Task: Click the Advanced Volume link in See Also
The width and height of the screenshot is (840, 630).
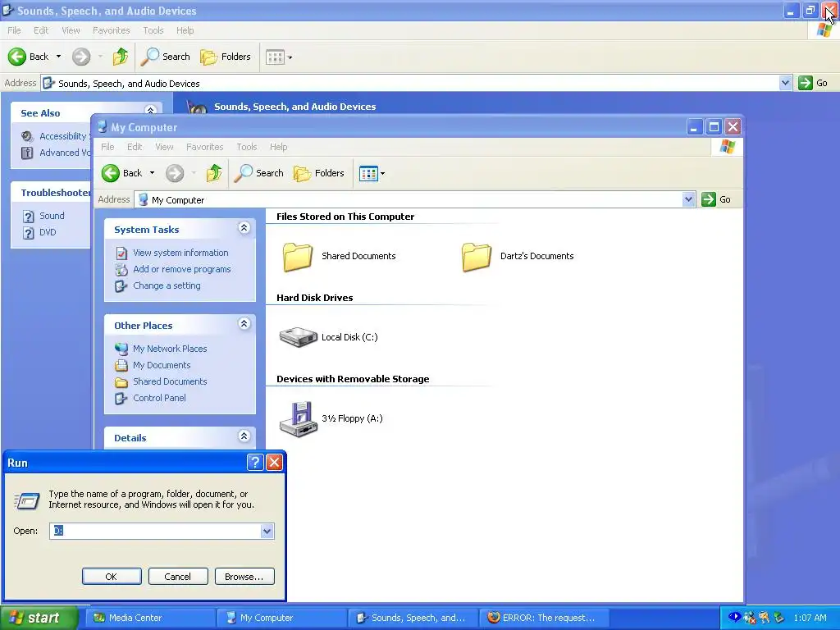Action: tap(65, 153)
